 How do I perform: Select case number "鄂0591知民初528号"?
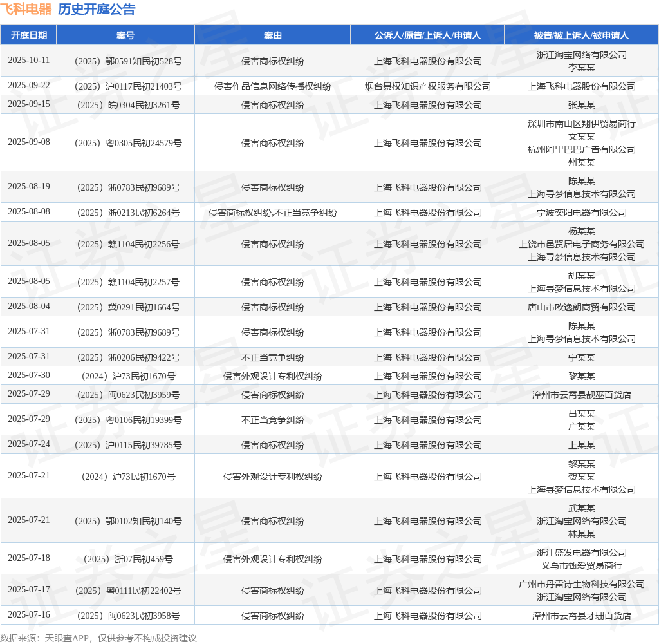[x=128, y=61]
